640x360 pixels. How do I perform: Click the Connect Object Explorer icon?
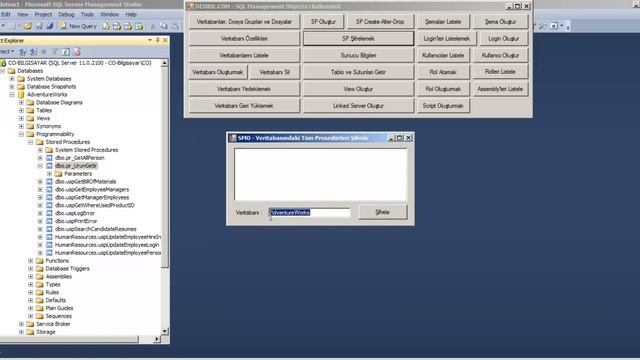point(23,52)
